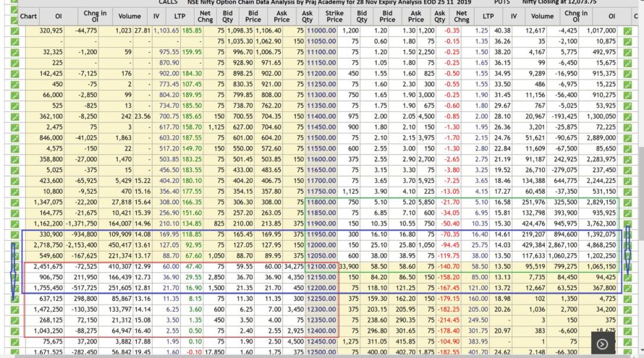Open puts chart icon for strike 12200.00
Image resolution: width=644 pixels, height=358 pixels.
[x=627, y=288]
